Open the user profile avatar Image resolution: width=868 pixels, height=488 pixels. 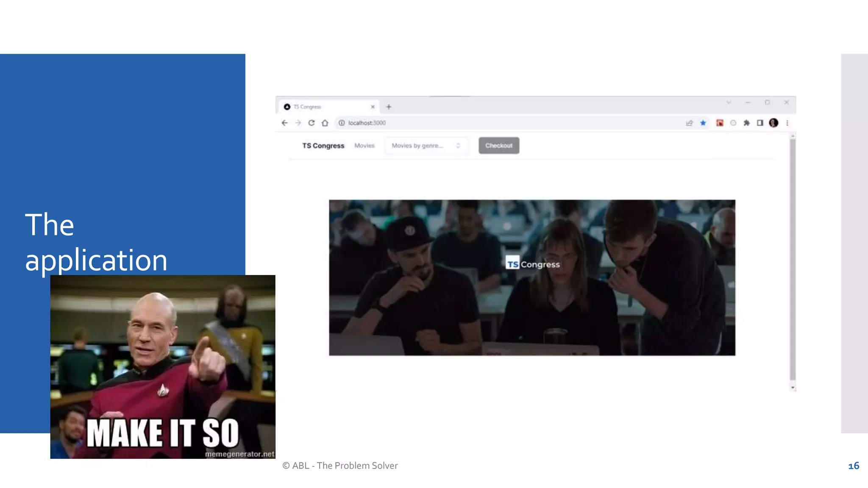[773, 123]
